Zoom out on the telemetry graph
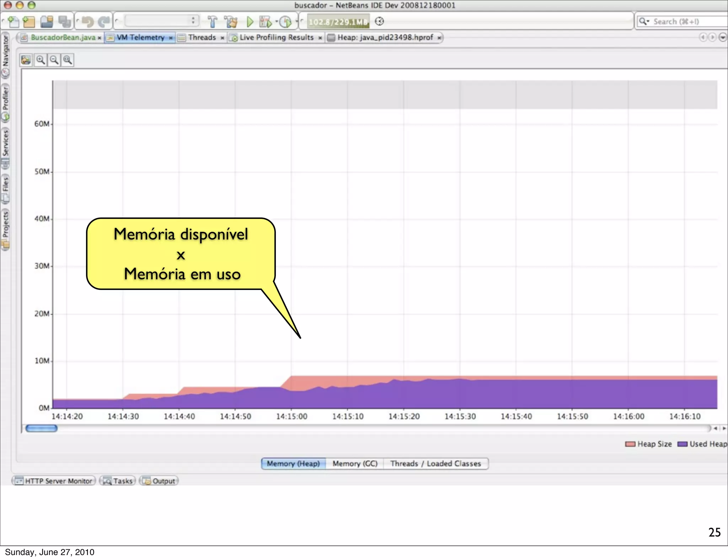The image size is (728, 560). pos(54,60)
